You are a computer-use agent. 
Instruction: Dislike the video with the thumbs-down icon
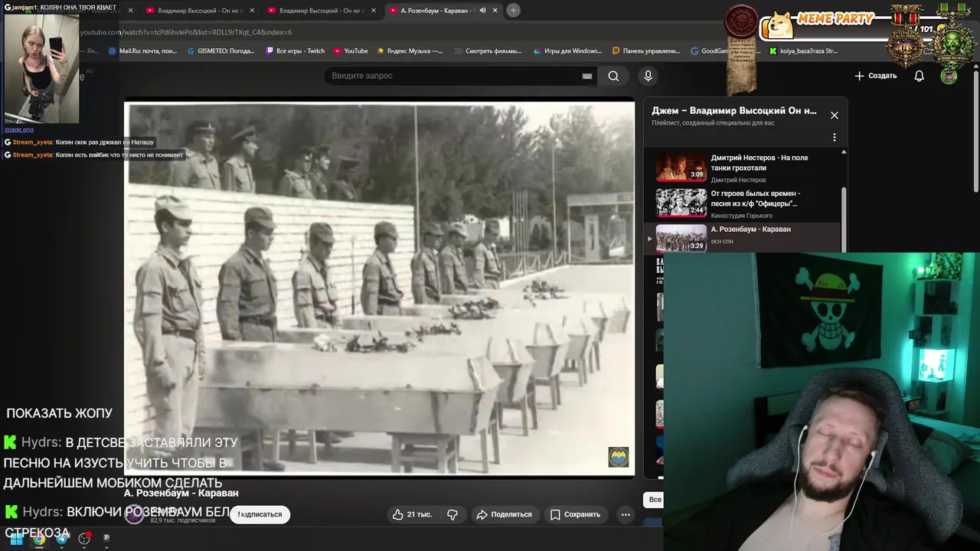point(452,514)
